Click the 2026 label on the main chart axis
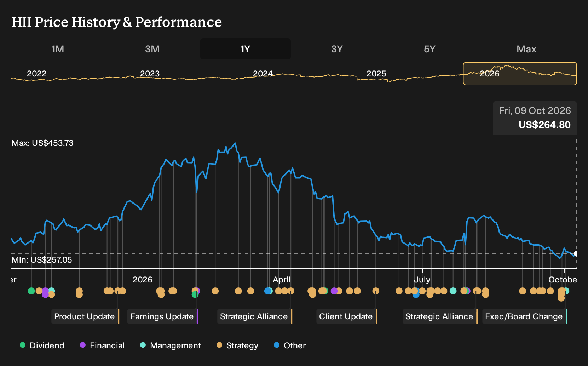Viewport: 588px width, 366px height. [x=142, y=280]
